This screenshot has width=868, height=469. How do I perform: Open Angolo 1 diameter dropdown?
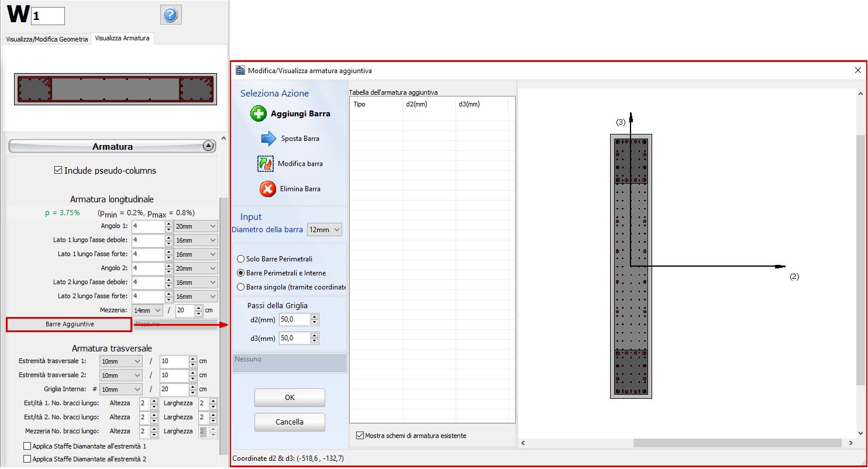coord(195,226)
